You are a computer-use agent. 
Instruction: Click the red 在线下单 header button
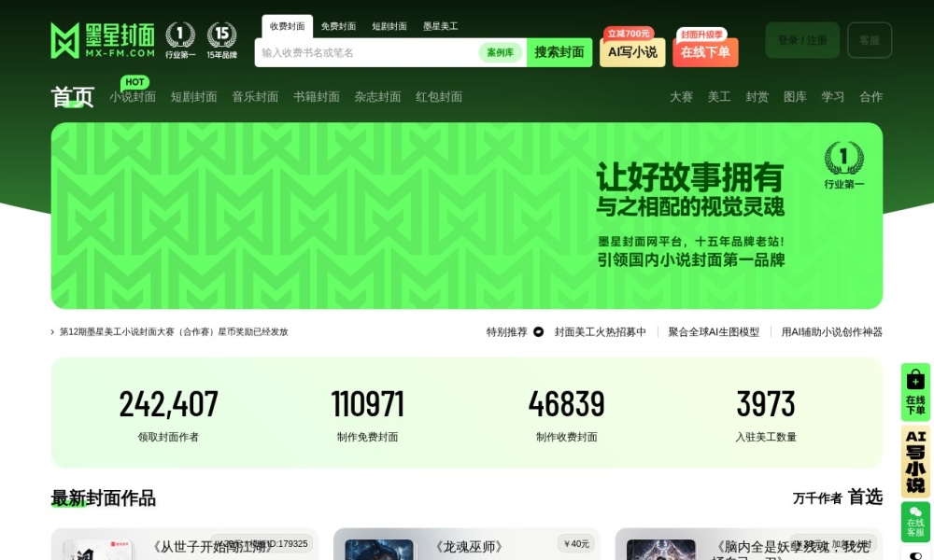[x=706, y=52]
